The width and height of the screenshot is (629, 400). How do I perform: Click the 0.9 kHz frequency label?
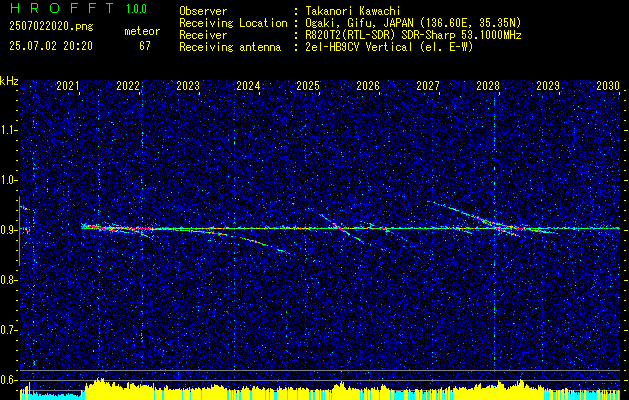[x=9, y=230]
